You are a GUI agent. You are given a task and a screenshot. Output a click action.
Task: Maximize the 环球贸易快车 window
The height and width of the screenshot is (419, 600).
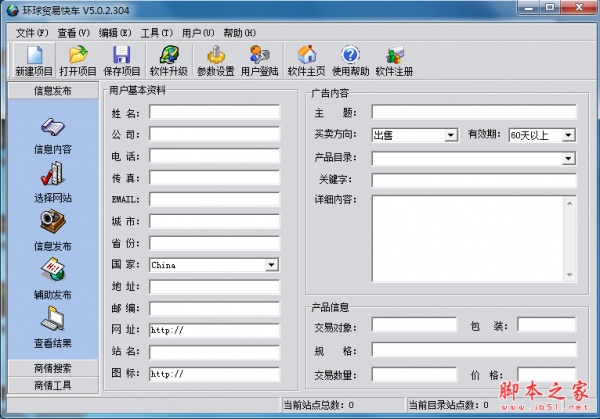550,7
